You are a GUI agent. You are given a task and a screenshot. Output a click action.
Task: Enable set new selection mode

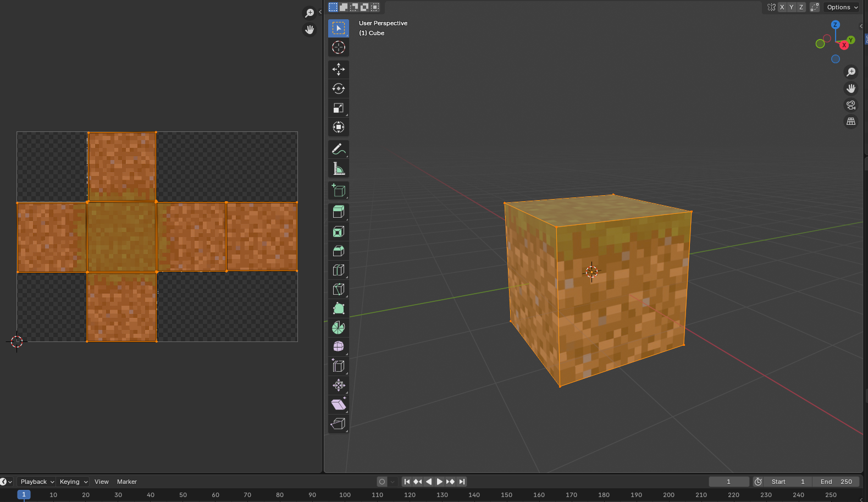tap(333, 7)
